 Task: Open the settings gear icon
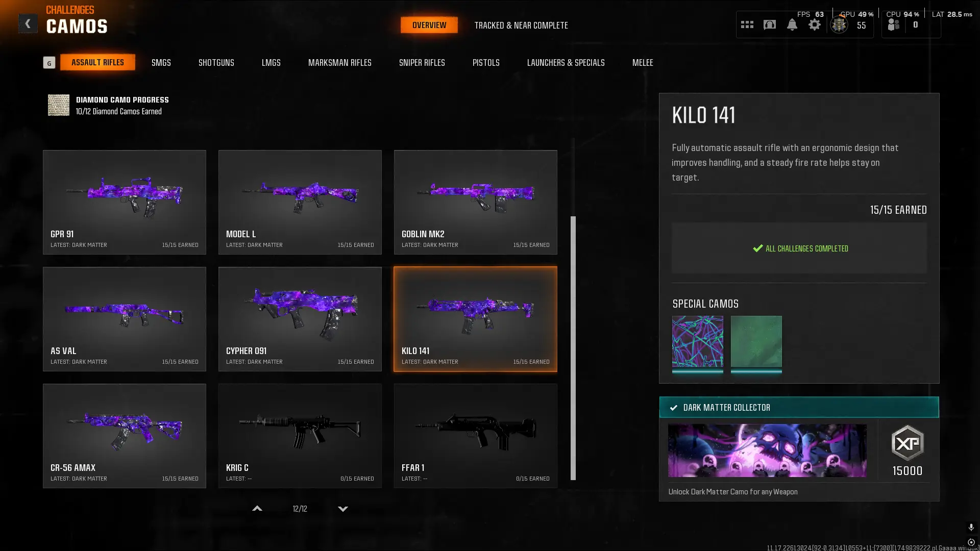tap(814, 24)
